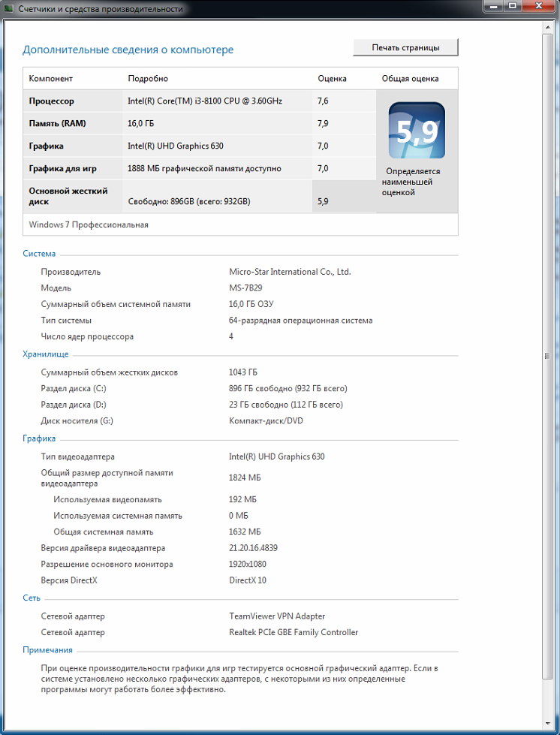Maximize the performance information window

pyautogui.click(x=513, y=7)
